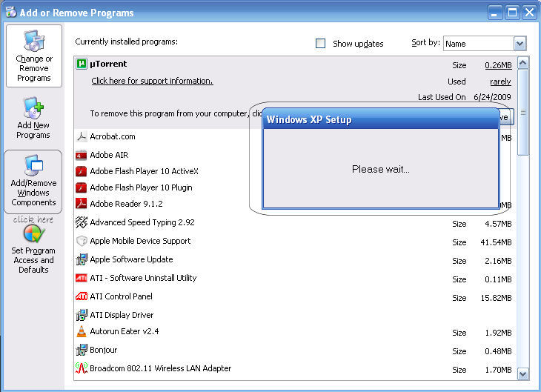
Task: Click the Advanced Speed Typing icon
Action: 82,222
